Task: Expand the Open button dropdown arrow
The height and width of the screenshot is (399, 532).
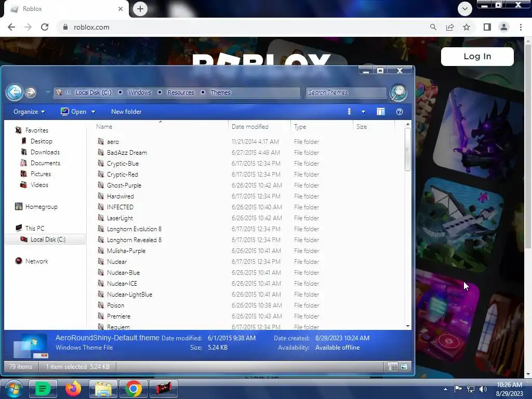Action: tap(94, 112)
